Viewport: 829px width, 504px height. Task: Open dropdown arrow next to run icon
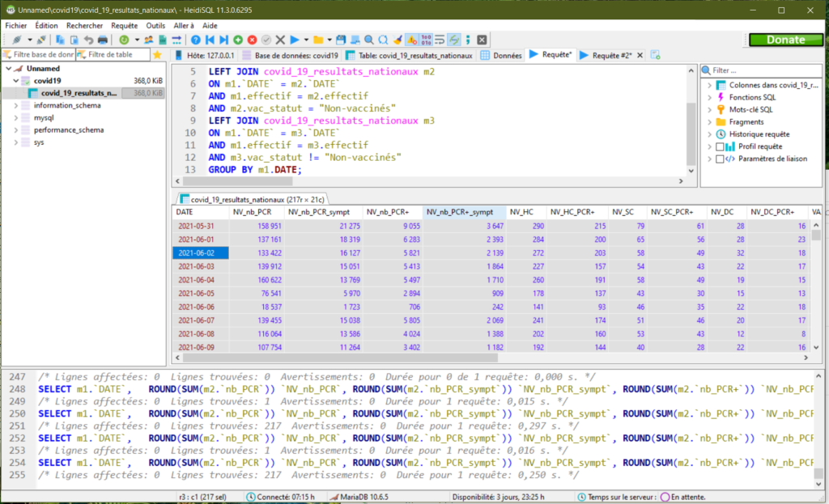[x=306, y=40]
